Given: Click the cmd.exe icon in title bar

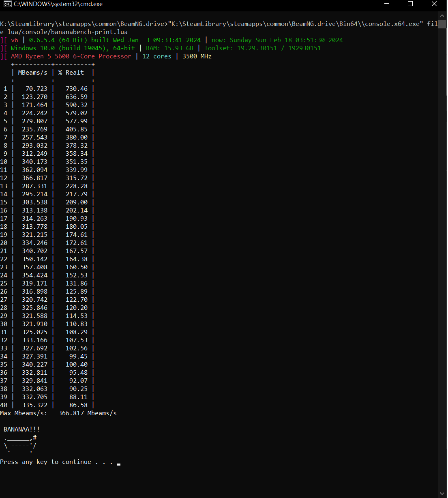Looking at the screenshot, I should [x=7, y=4].
